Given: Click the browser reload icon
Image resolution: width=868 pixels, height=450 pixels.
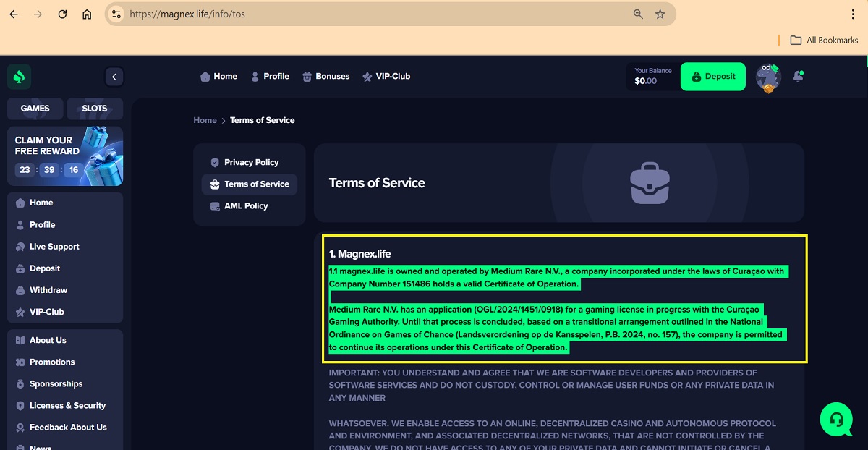Looking at the screenshot, I should tap(62, 14).
